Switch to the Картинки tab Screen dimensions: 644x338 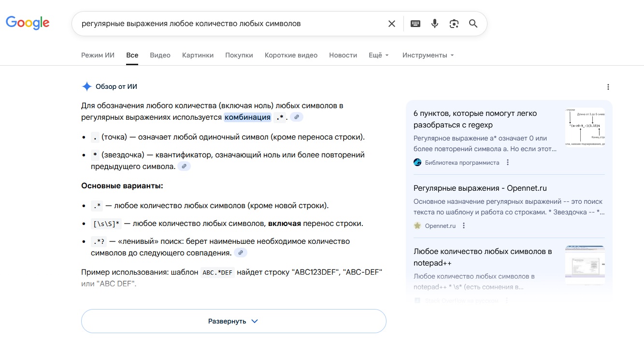point(198,55)
